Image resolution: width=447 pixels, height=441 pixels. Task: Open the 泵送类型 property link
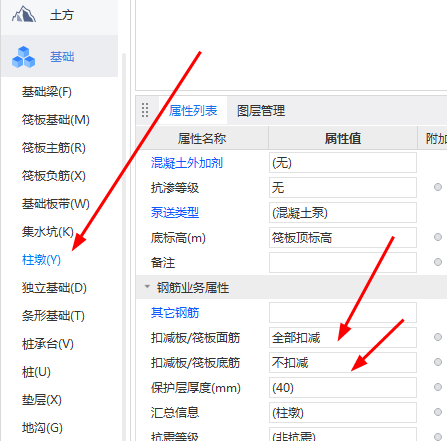pyautogui.click(x=175, y=212)
